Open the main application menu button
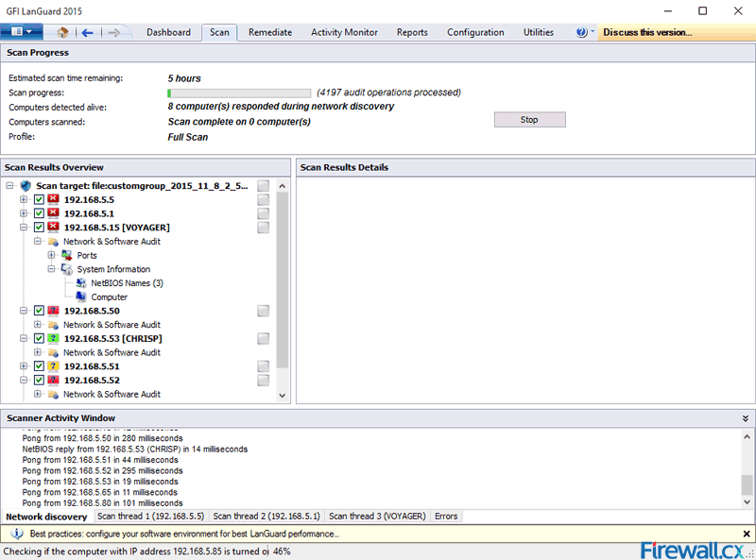The image size is (756, 560). [x=22, y=32]
